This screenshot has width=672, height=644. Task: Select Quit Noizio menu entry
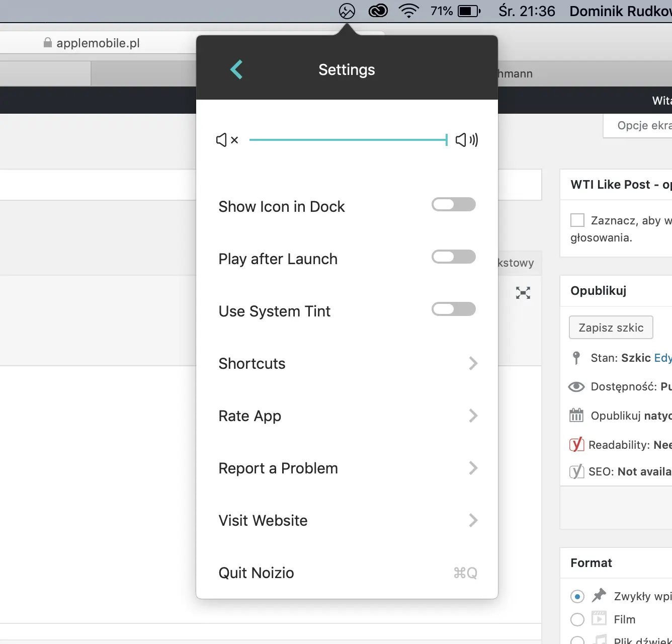(257, 573)
